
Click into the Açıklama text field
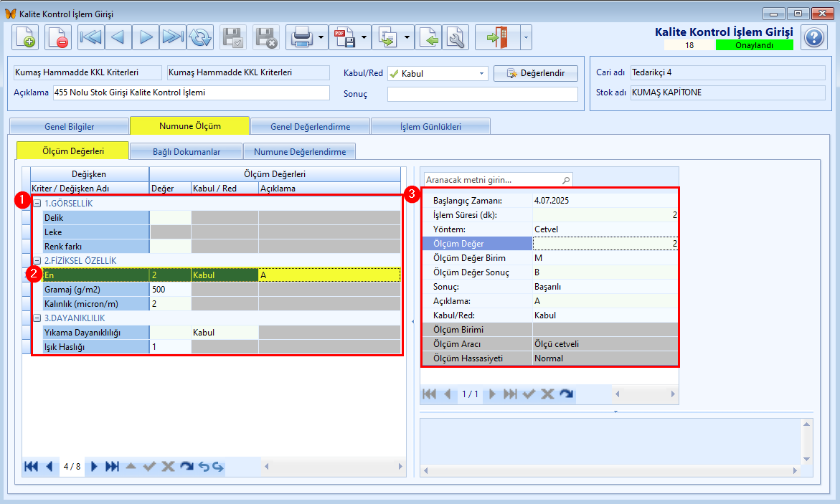click(192, 92)
